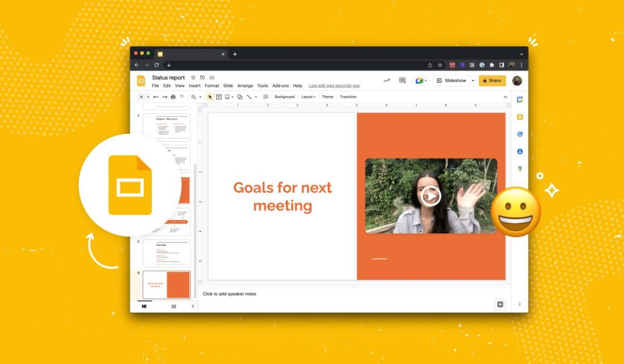This screenshot has width=624, height=364.
Task: Hide the menus with collapse chevron
Action: [505, 97]
